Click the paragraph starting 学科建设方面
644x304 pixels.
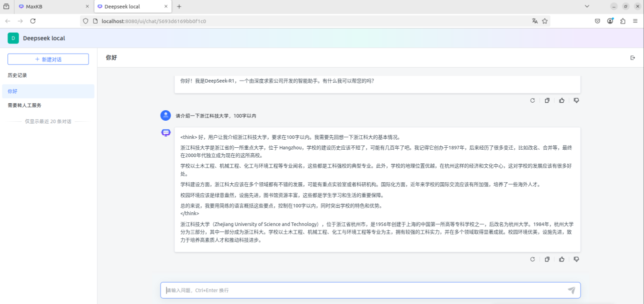coord(360,184)
